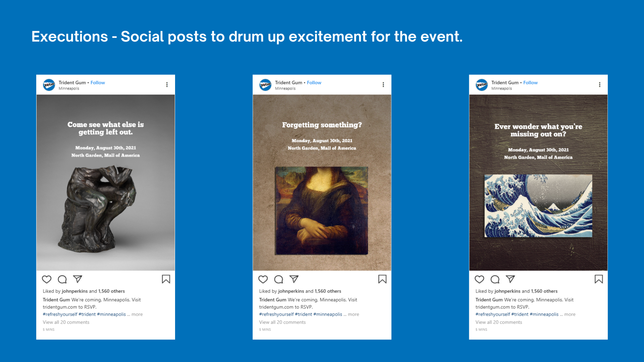Follow Trident Gum on the first post
This screenshot has height=362, width=644.
point(98,82)
